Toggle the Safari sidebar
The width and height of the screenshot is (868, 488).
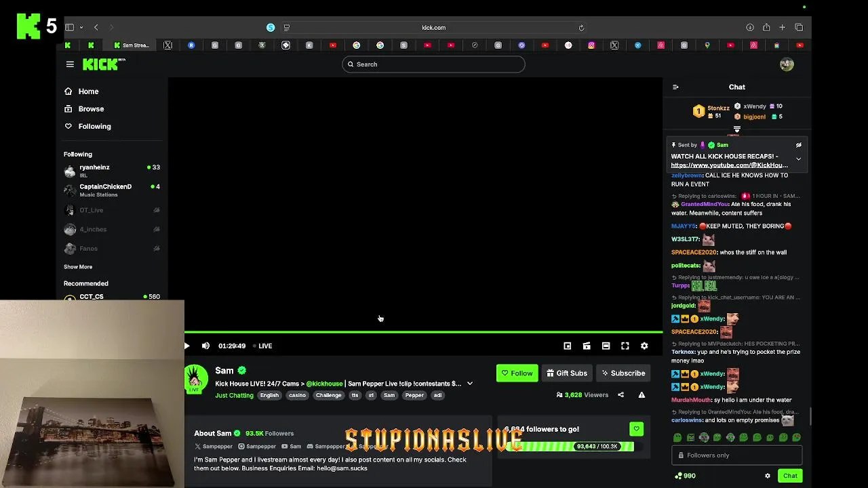coord(69,28)
